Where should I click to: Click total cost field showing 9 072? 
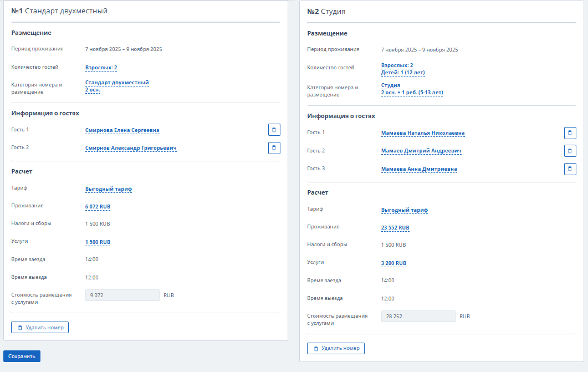tap(122, 295)
